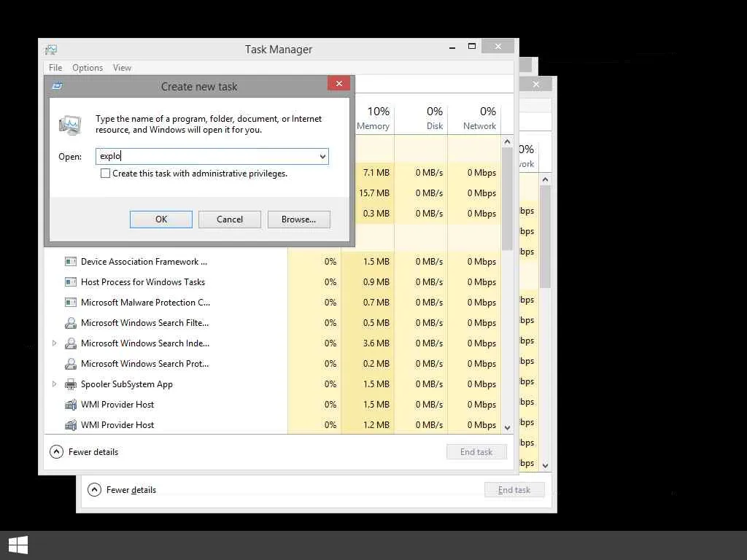
Task: Click the Microsoft Windows Search Protocol icon
Action: click(x=71, y=364)
